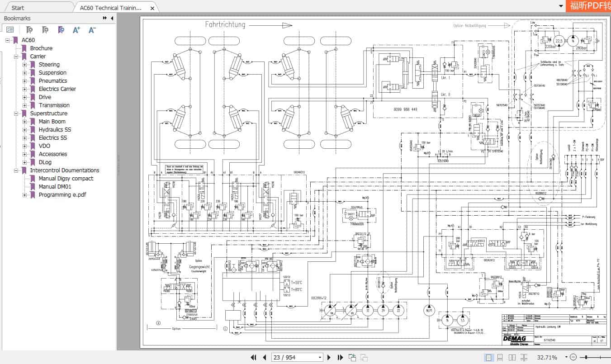Open the bookmark options icon
The image size is (611, 364).
(x=11, y=30)
